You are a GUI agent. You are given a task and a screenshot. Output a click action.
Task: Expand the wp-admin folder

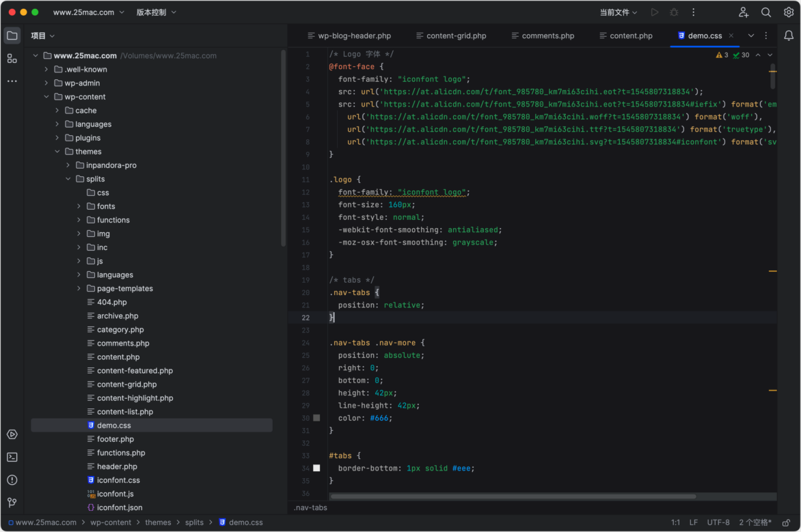46,83
